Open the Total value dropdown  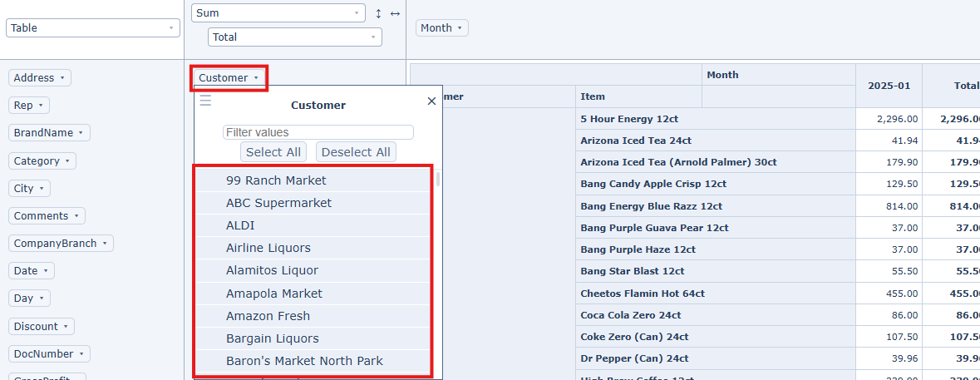tap(295, 37)
